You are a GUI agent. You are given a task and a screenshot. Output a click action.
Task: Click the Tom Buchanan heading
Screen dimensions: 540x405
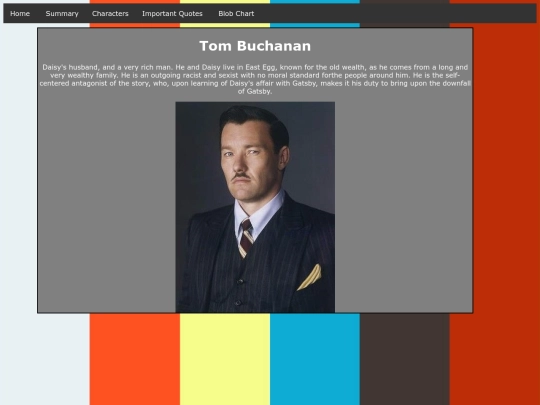[255, 46]
